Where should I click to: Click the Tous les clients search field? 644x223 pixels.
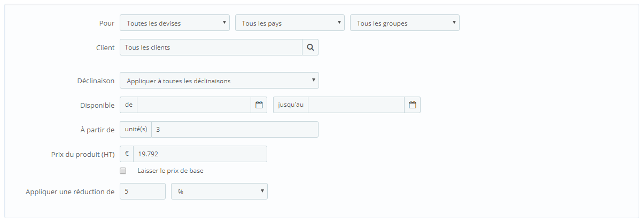pos(211,47)
